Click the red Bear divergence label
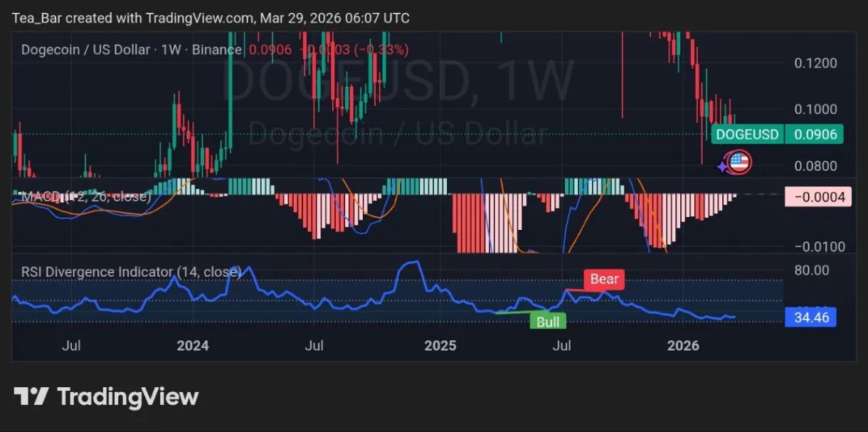This screenshot has width=868, height=432. point(603,279)
